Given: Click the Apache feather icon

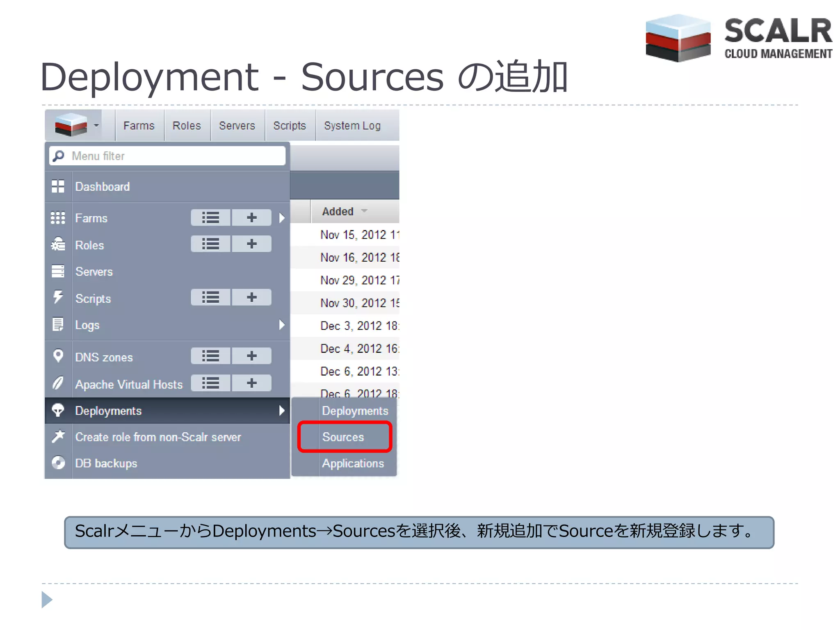Looking at the screenshot, I should tap(58, 383).
